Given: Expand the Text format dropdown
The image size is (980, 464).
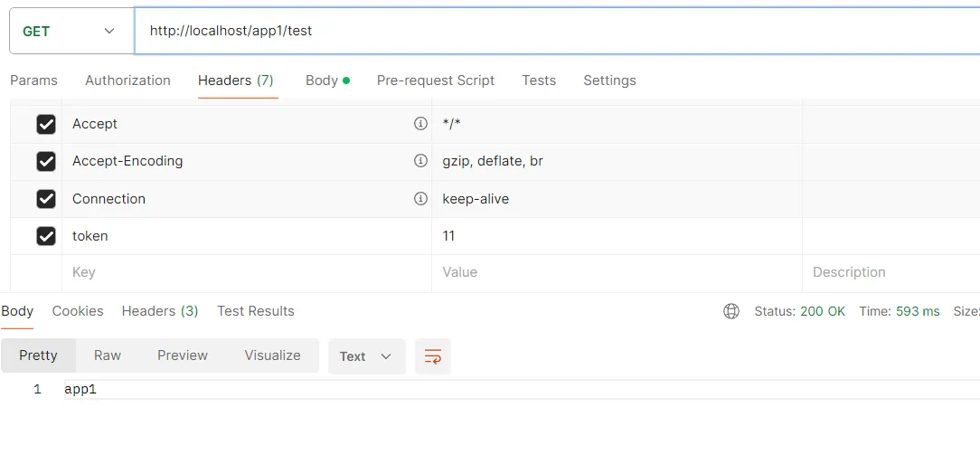Looking at the screenshot, I should pos(366,356).
